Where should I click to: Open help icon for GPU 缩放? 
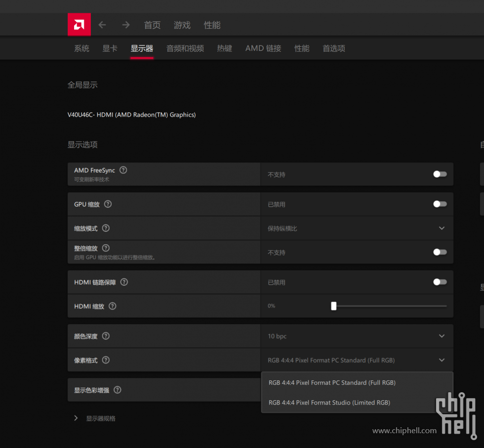(x=108, y=204)
